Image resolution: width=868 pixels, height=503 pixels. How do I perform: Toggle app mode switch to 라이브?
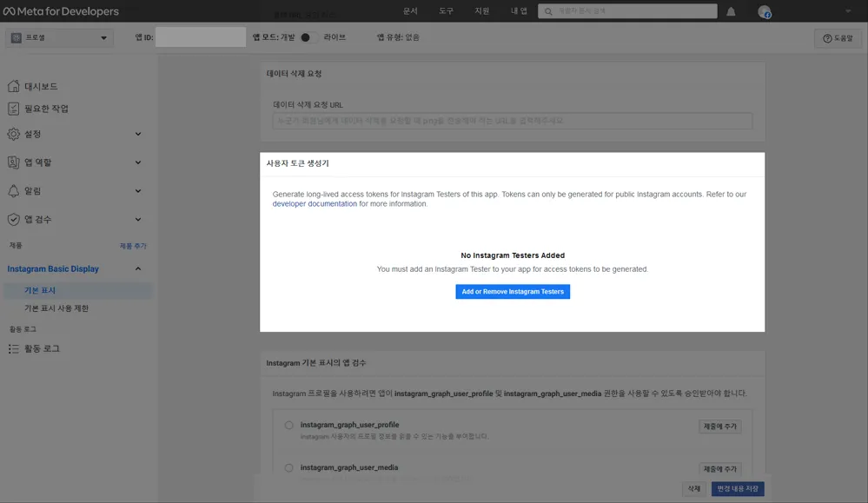[309, 37]
